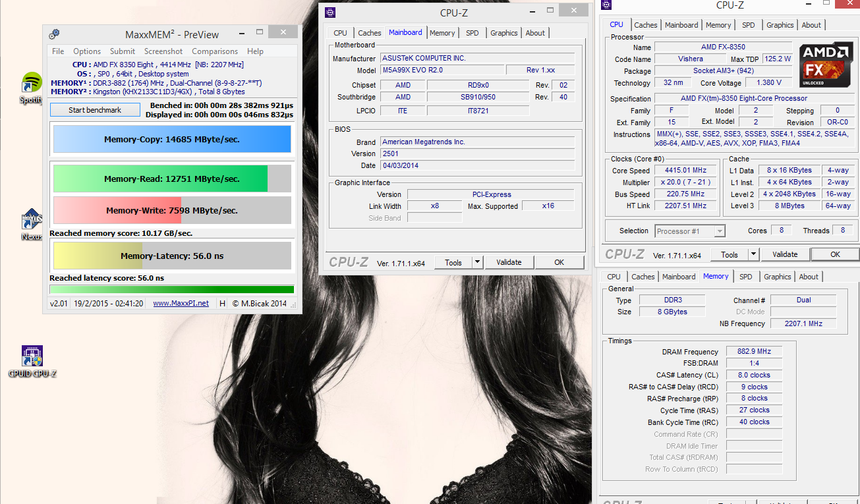Screen dimensions: 860x504
Task: Click DRAM Frequency value 882.9 MHz
Action: (755, 351)
